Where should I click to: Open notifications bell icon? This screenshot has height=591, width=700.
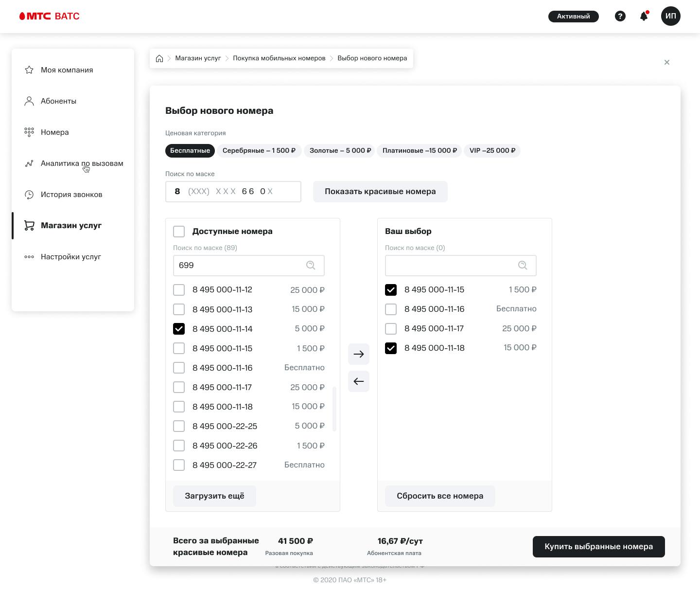[644, 16]
